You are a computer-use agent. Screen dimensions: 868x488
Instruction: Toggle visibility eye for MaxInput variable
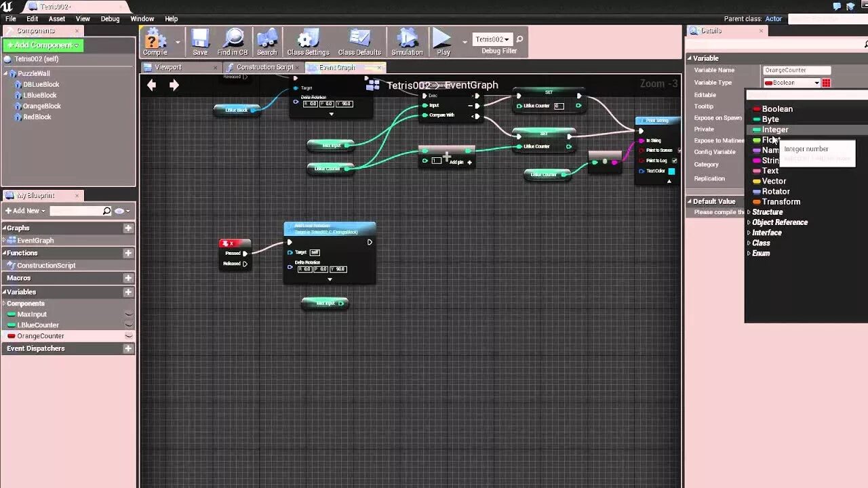pyautogui.click(x=128, y=314)
